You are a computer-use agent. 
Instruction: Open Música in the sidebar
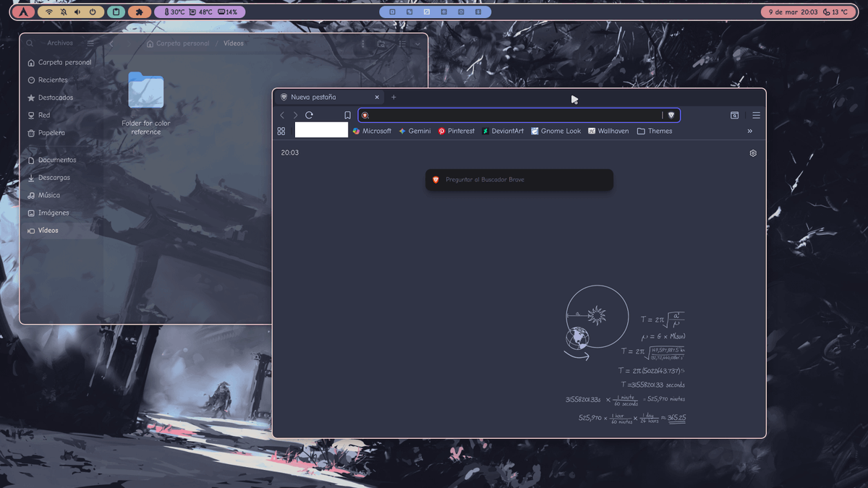[x=61, y=195]
